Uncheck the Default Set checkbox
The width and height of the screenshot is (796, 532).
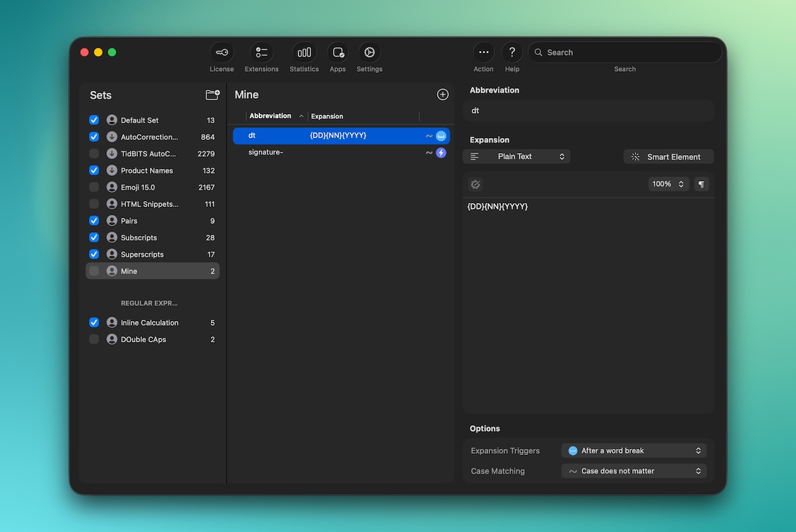[x=94, y=120]
